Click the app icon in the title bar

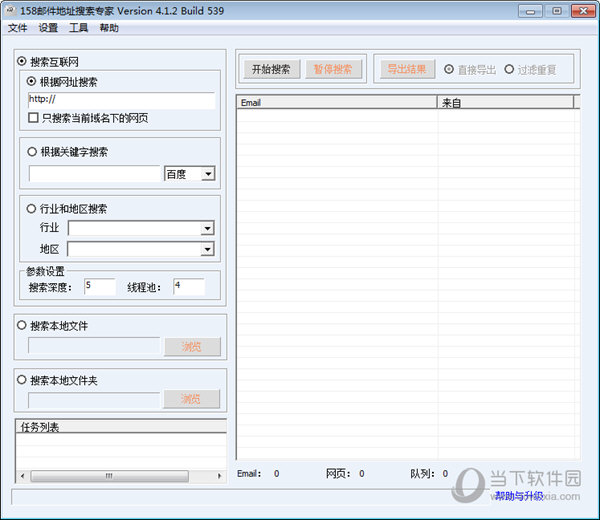click(11, 11)
